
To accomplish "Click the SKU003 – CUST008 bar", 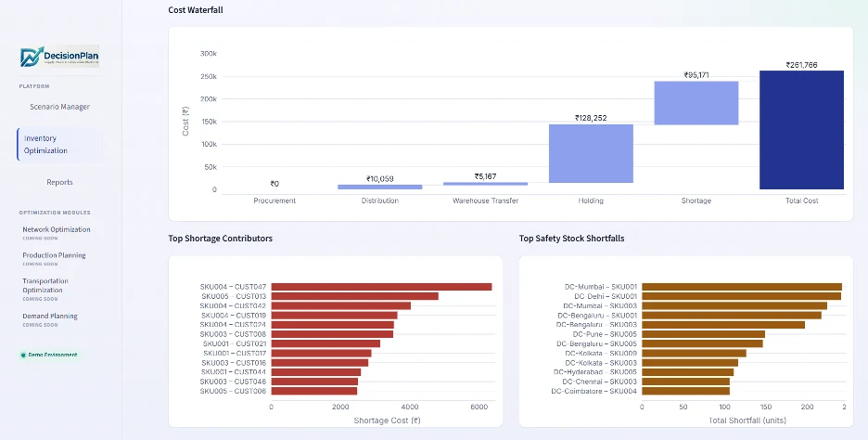I will tap(332, 334).
